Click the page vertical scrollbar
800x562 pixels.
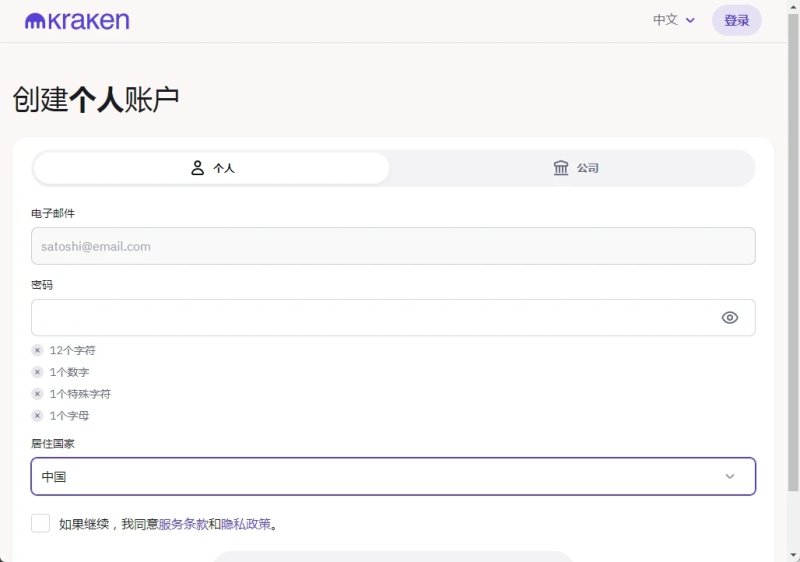(x=793, y=252)
